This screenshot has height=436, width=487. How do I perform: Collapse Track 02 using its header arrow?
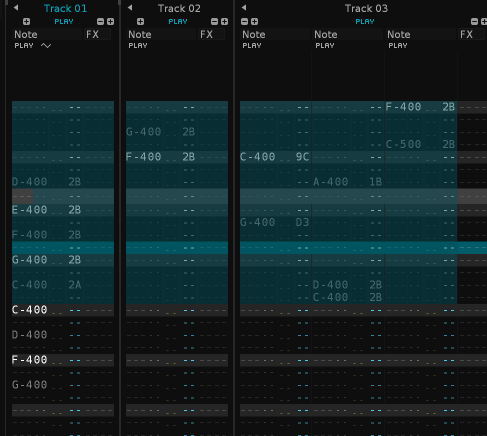[130, 8]
